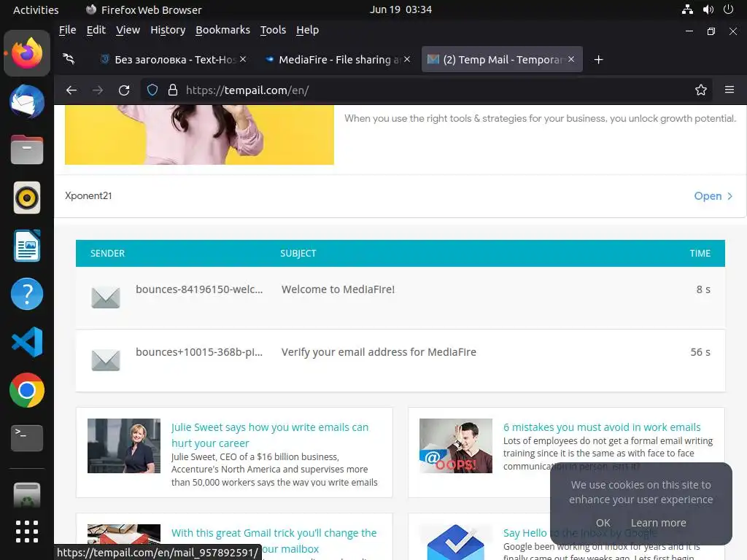The width and height of the screenshot is (747, 560).
Task: Click the TIME column header
Action: point(700,253)
